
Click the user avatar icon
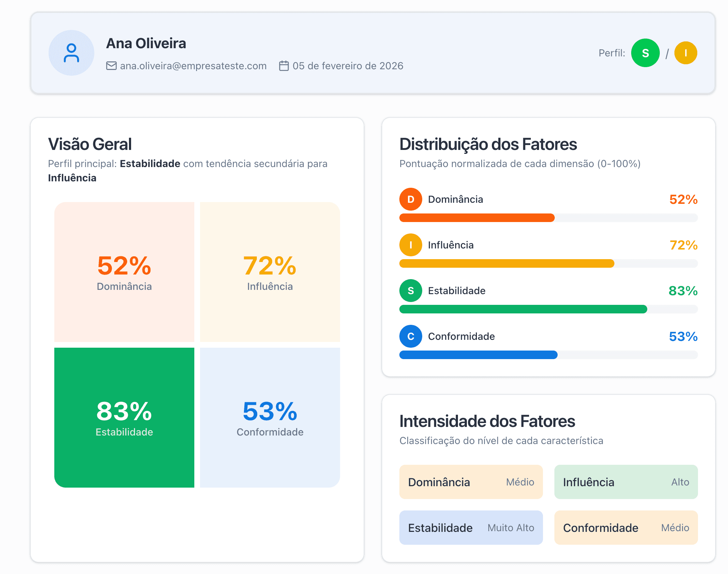(x=71, y=53)
